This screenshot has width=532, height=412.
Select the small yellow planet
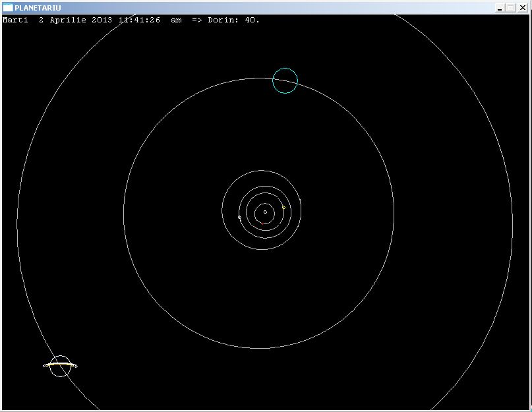pos(283,208)
